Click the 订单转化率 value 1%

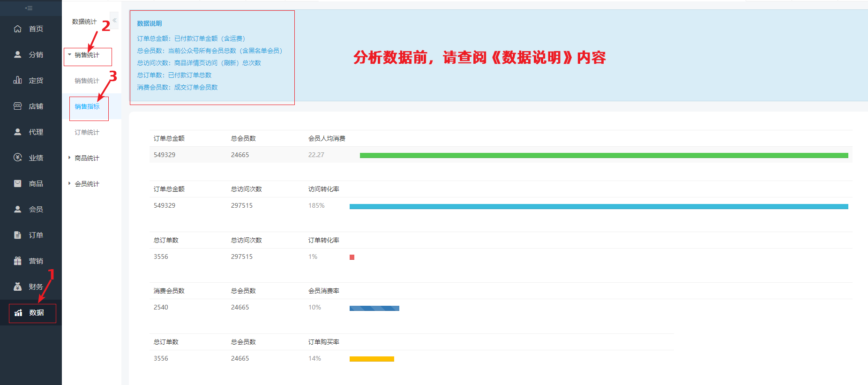(313, 257)
